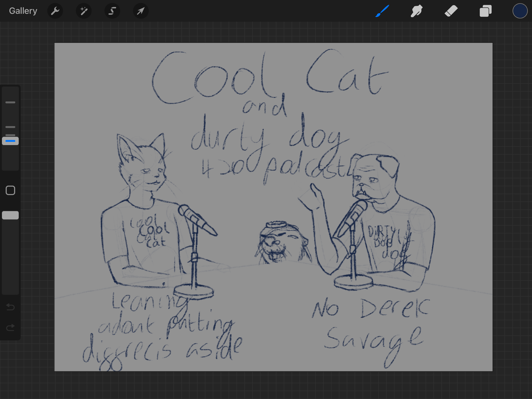This screenshot has height=399, width=532.
Task: Open the active color picker circle
Action: pyautogui.click(x=520, y=11)
